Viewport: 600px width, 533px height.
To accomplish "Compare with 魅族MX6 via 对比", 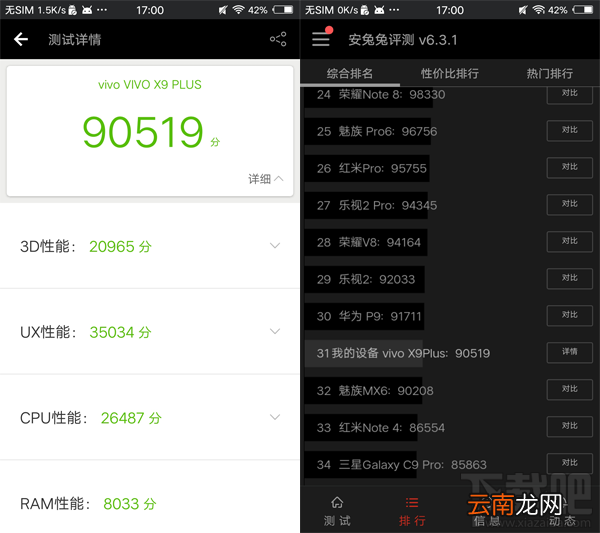I will click(570, 390).
